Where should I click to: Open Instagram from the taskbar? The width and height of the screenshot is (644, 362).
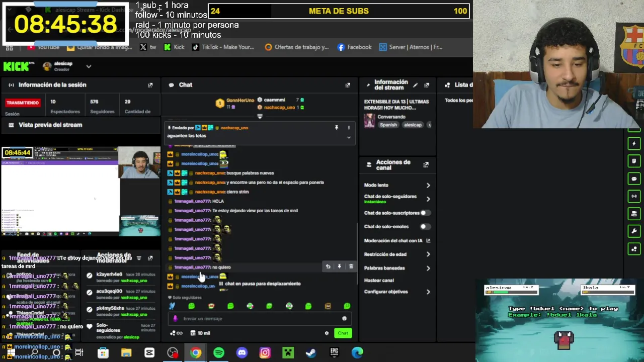pyautogui.click(x=265, y=352)
